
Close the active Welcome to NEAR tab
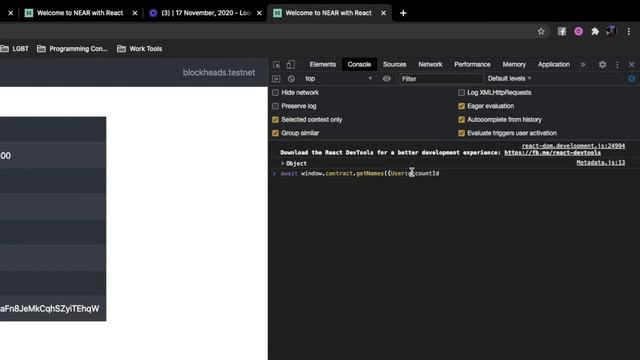(x=383, y=13)
